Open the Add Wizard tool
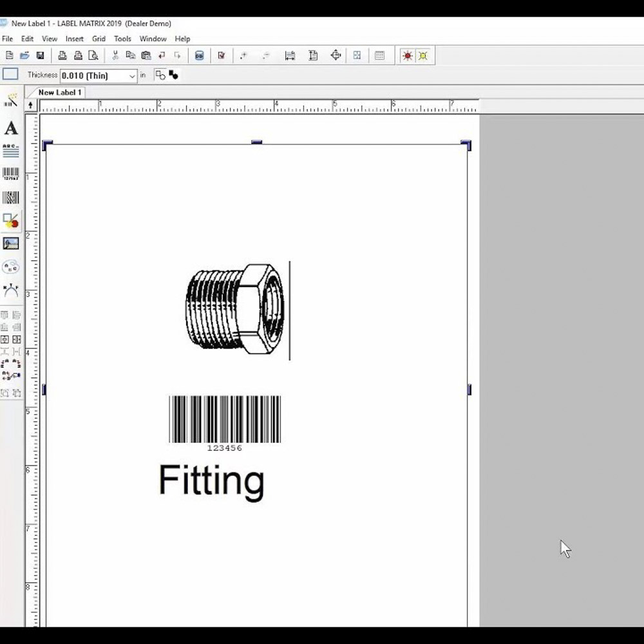 10,100
